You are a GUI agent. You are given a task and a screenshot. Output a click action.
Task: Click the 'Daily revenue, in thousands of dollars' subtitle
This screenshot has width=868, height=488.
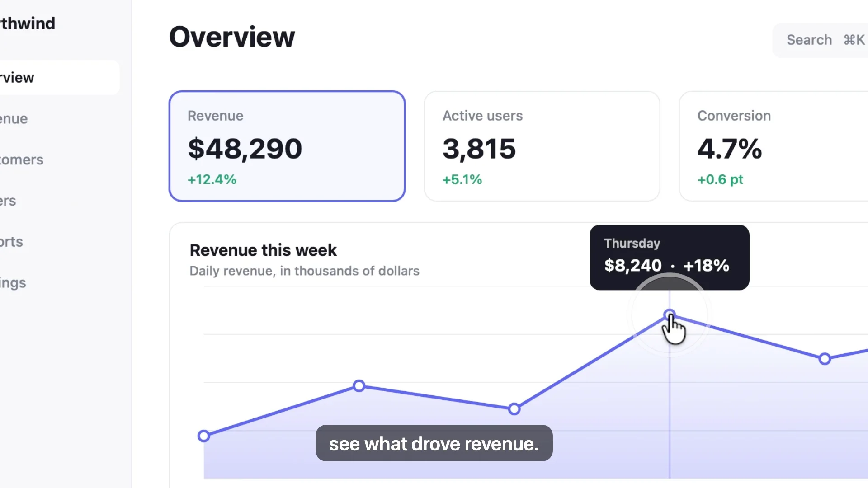[x=304, y=271]
